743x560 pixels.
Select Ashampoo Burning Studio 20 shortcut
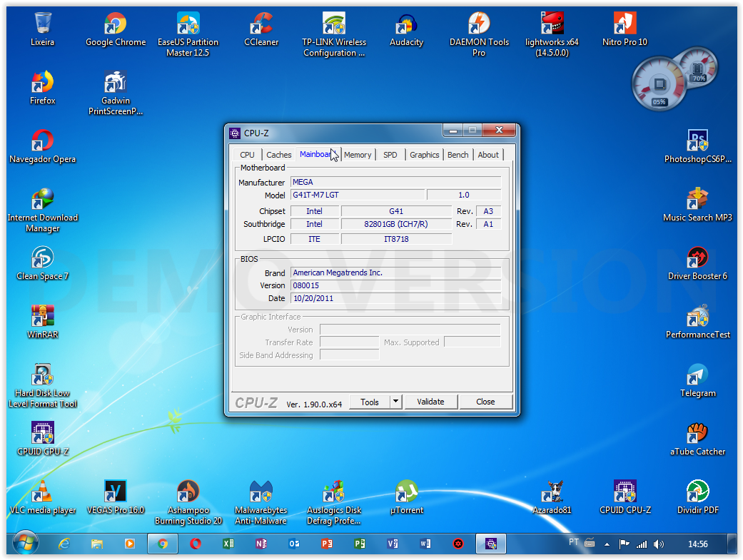[188, 503]
